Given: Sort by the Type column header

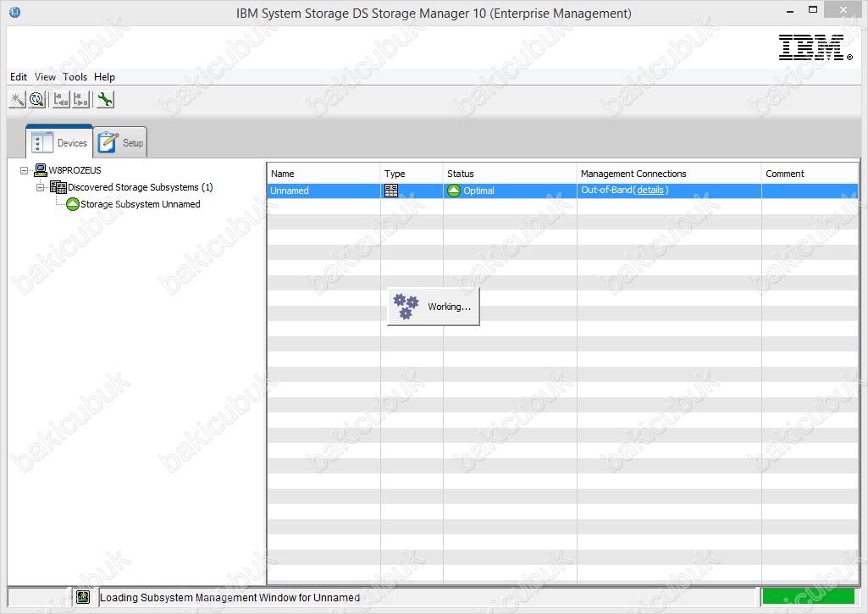Looking at the screenshot, I should 412,174.
